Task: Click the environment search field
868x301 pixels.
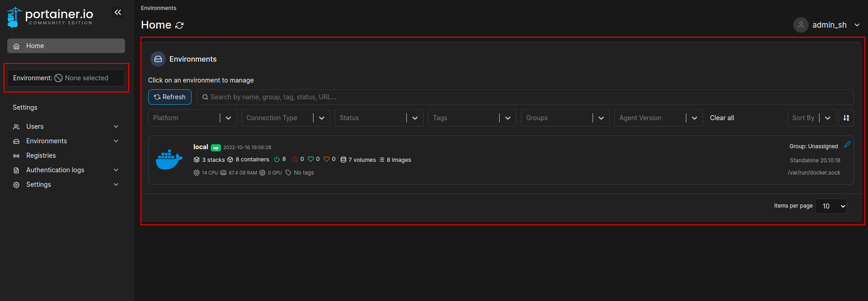Action: pos(525,97)
